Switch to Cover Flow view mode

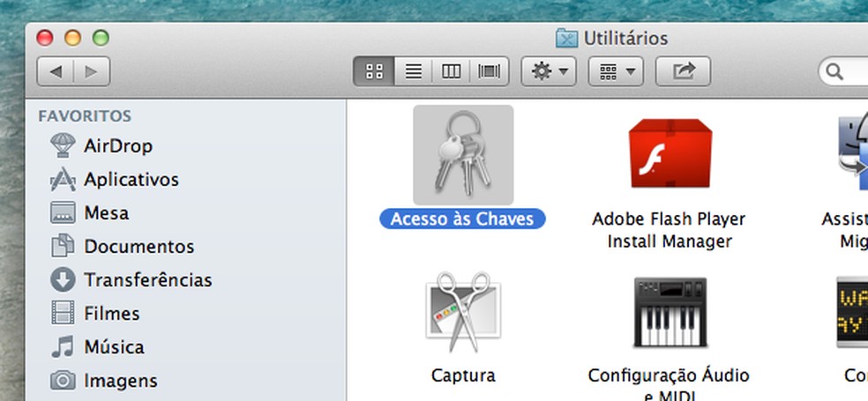coord(490,71)
